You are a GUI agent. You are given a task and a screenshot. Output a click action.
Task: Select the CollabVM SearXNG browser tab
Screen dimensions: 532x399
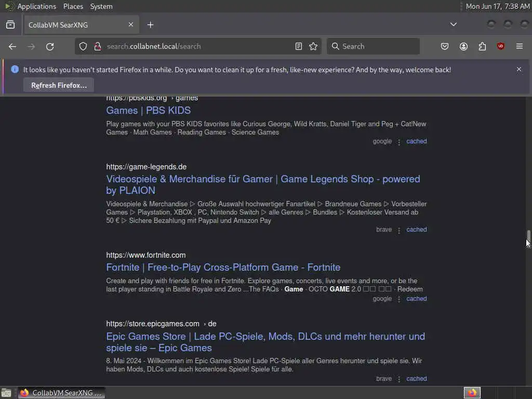[x=81, y=25]
